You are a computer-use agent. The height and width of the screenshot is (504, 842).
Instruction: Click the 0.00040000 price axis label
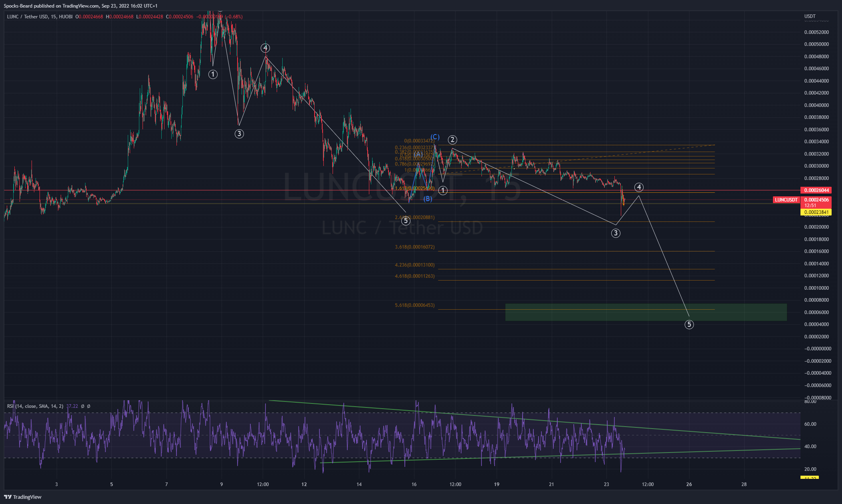pos(816,105)
